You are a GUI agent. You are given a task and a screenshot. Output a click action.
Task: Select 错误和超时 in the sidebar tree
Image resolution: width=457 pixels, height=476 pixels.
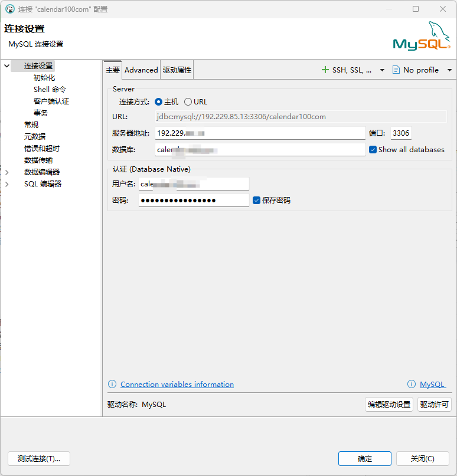pos(41,149)
